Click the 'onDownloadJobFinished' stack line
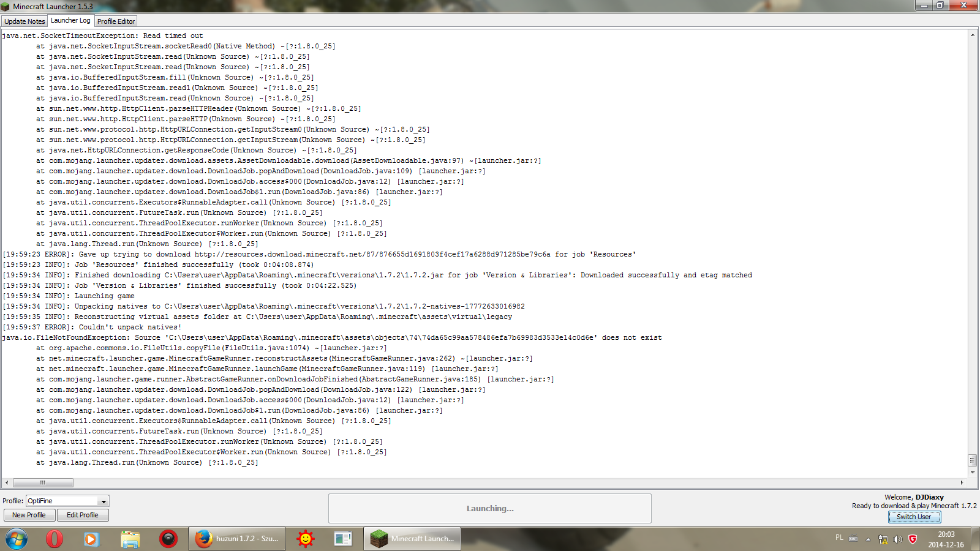Image resolution: width=980 pixels, height=551 pixels. [x=295, y=379]
